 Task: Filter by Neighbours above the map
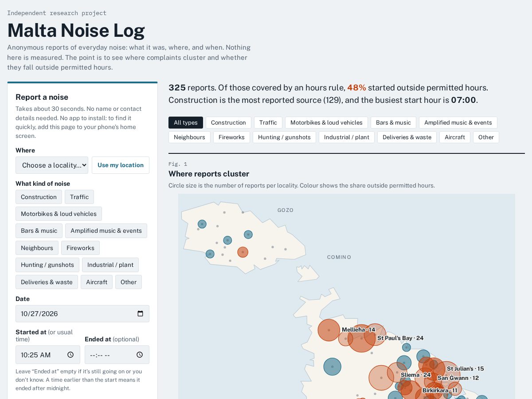(189, 137)
